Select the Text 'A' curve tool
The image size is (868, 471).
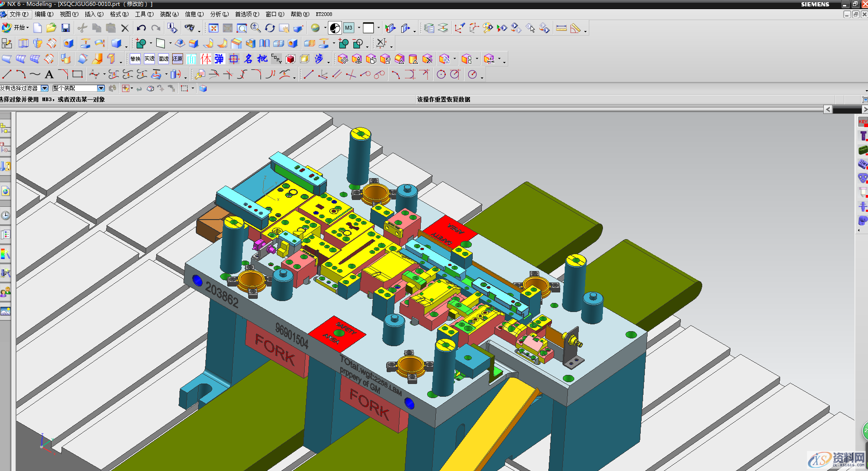point(49,74)
